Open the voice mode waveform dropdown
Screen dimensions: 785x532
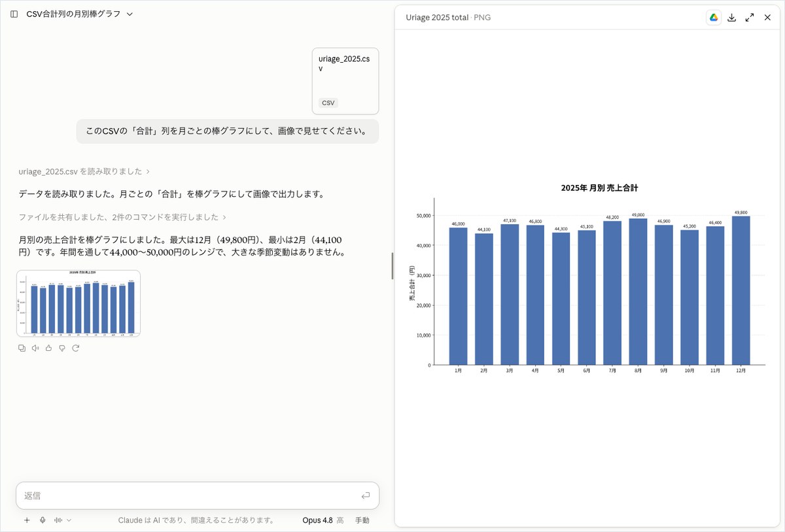63,520
